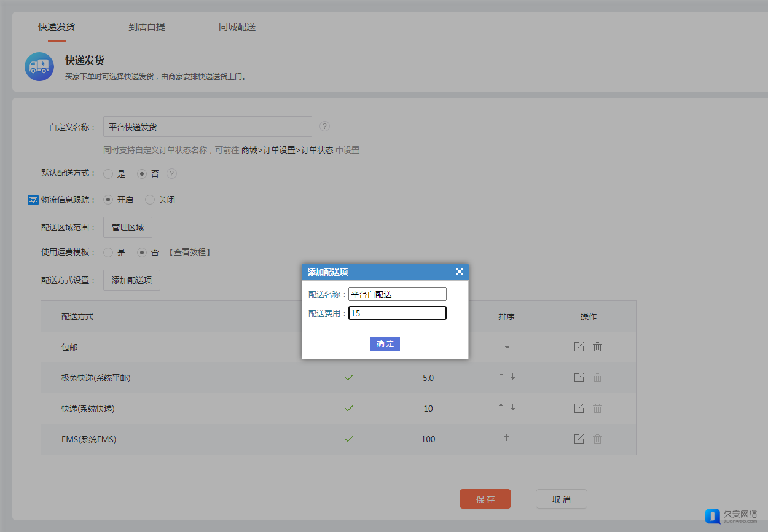Click the 管理区域 button
This screenshot has height=532, width=768.
click(128, 227)
